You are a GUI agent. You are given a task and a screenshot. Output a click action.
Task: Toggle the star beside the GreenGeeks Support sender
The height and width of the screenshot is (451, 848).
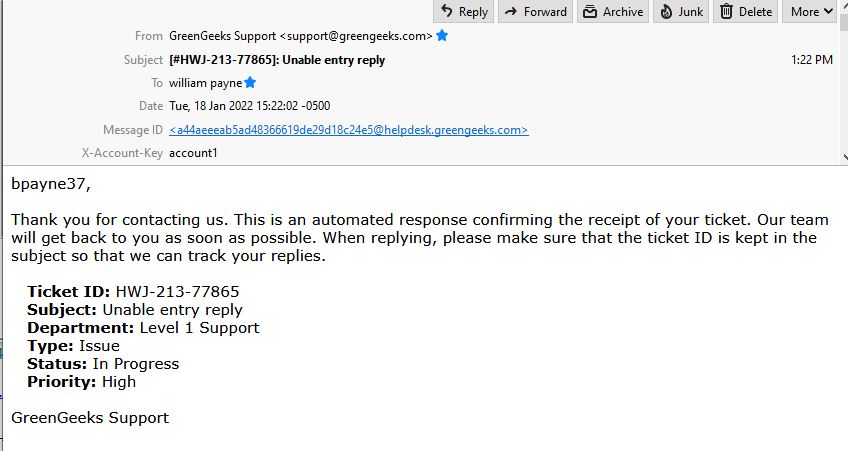tap(442, 36)
